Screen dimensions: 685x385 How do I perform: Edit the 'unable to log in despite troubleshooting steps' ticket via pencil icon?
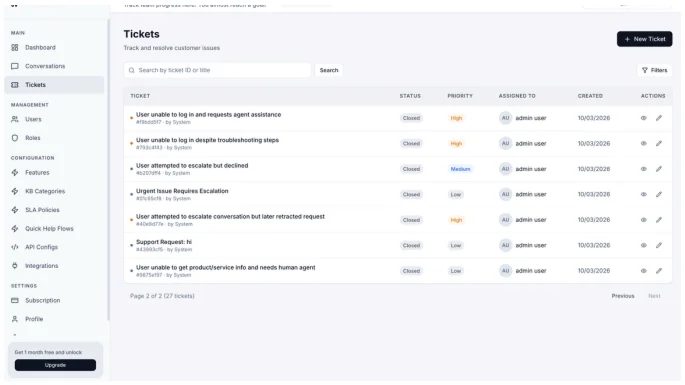click(659, 143)
